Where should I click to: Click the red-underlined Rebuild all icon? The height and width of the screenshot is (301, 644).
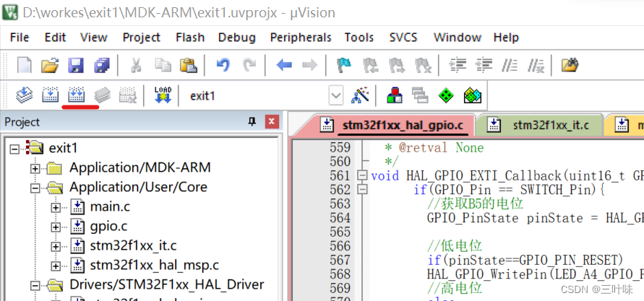tap(77, 95)
